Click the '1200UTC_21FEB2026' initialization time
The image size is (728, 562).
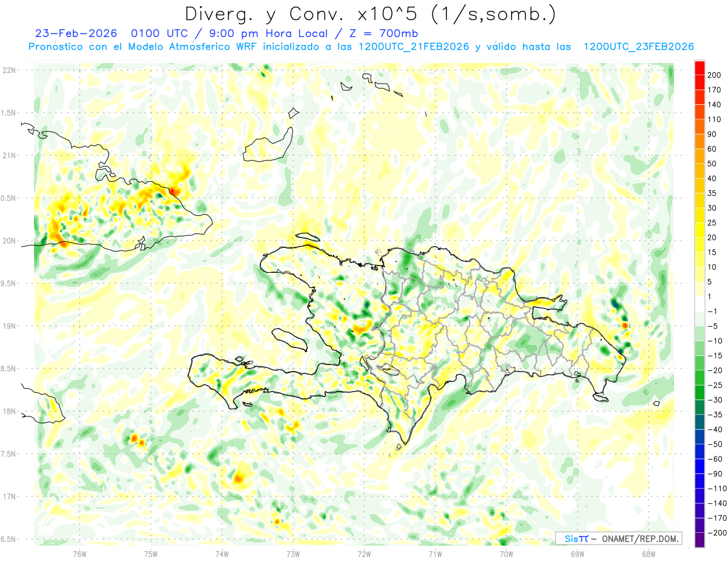coord(414,47)
